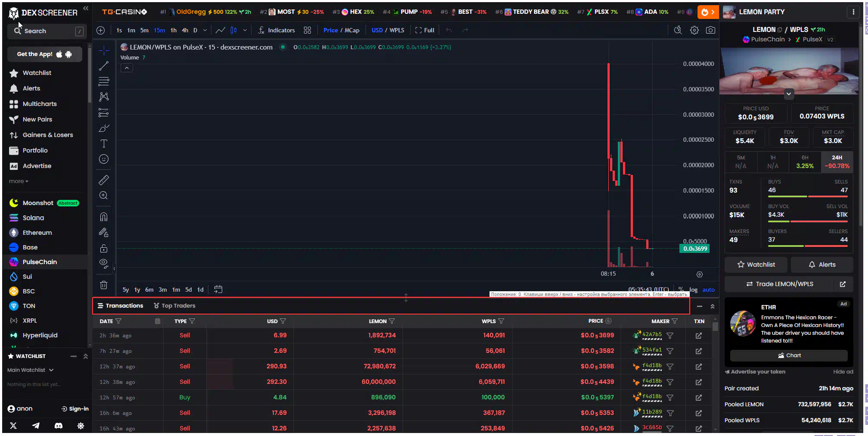Toggle hide all drawings eye icon

point(104,263)
